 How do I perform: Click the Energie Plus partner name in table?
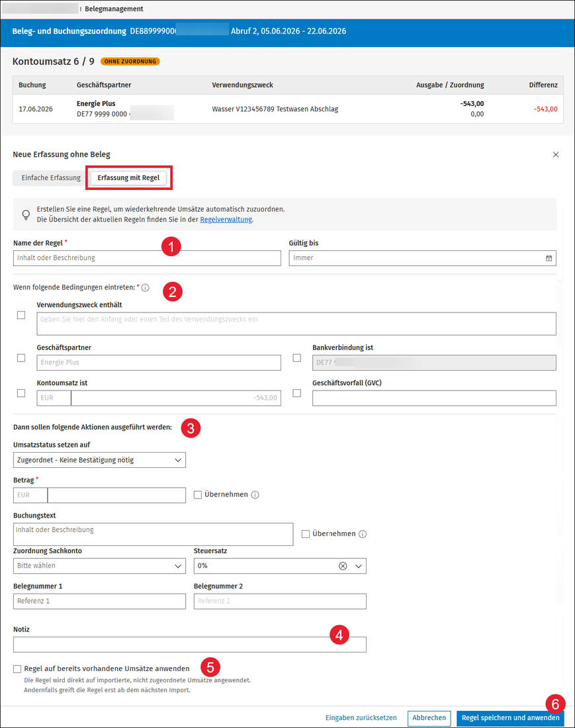96,103
